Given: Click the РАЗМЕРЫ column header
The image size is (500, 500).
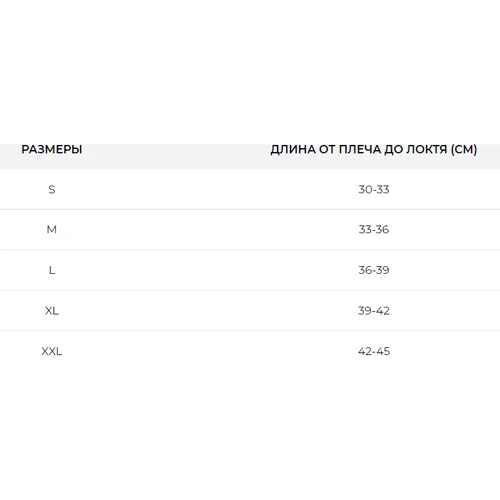Looking at the screenshot, I should 52,149.
